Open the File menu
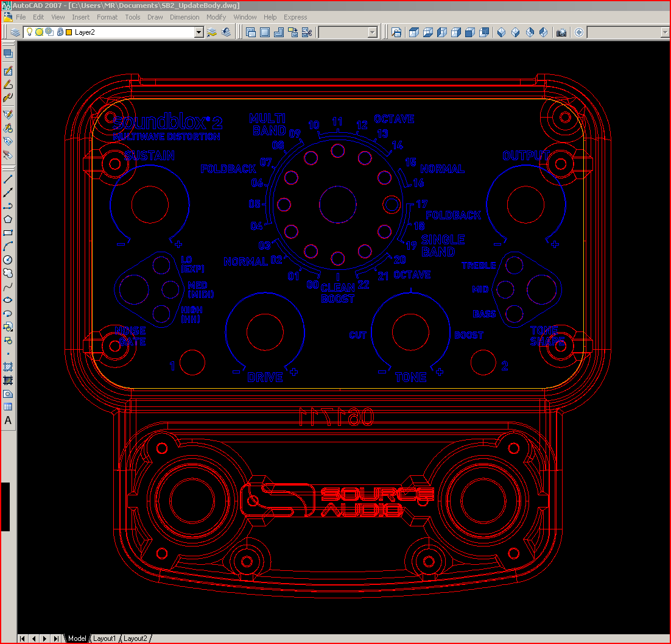The height and width of the screenshot is (644, 671). (21, 17)
